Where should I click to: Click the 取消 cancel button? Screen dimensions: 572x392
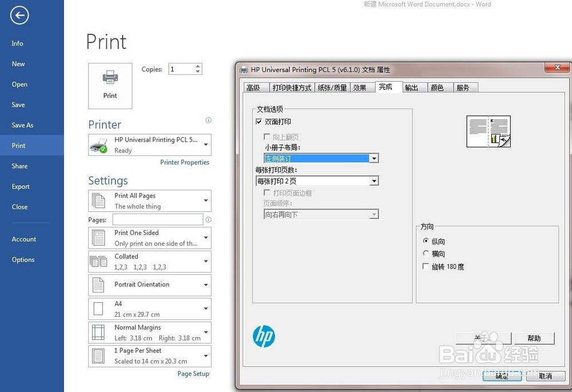coord(546,375)
